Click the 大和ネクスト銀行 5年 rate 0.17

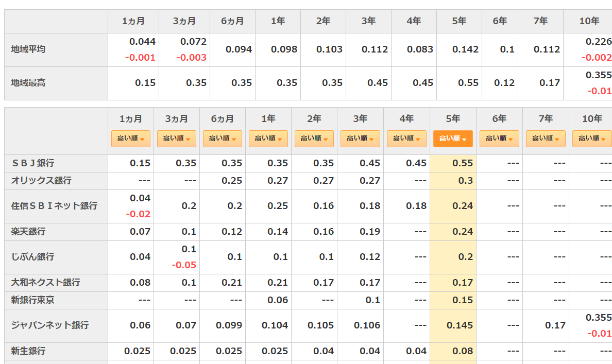coord(463,283)
